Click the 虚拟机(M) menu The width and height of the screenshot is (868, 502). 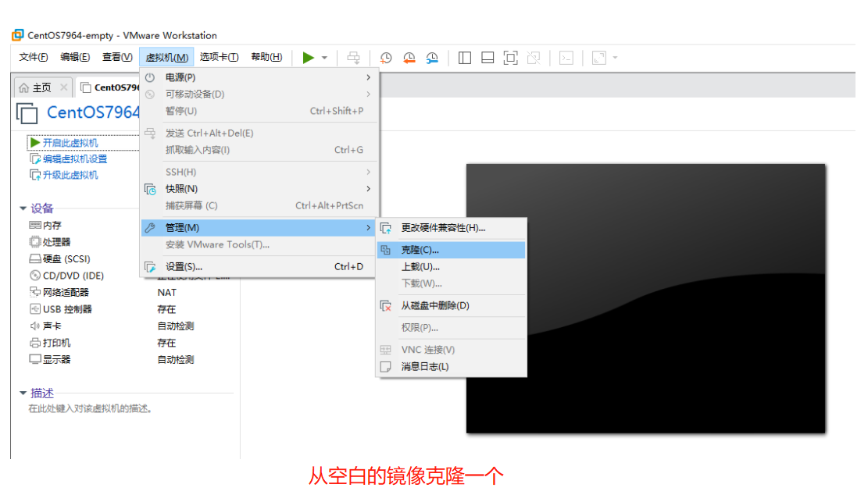point(166,58)
